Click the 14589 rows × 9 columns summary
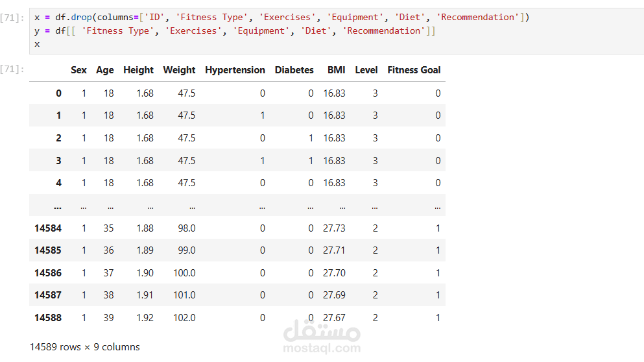644x362 pixels. (x=84, y=347)
